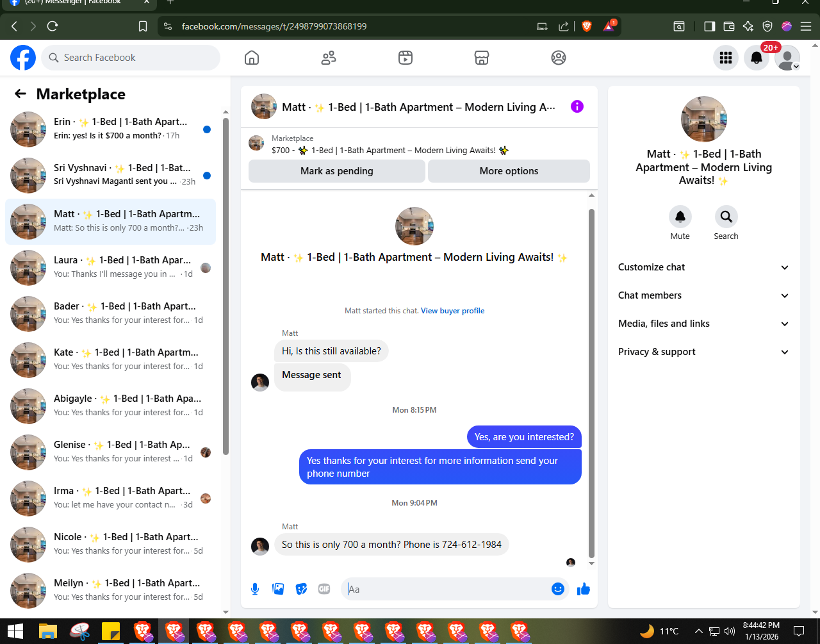820x644 pixels.
Task: Choose a sticker icon
Action: click(x=301, y=589)
